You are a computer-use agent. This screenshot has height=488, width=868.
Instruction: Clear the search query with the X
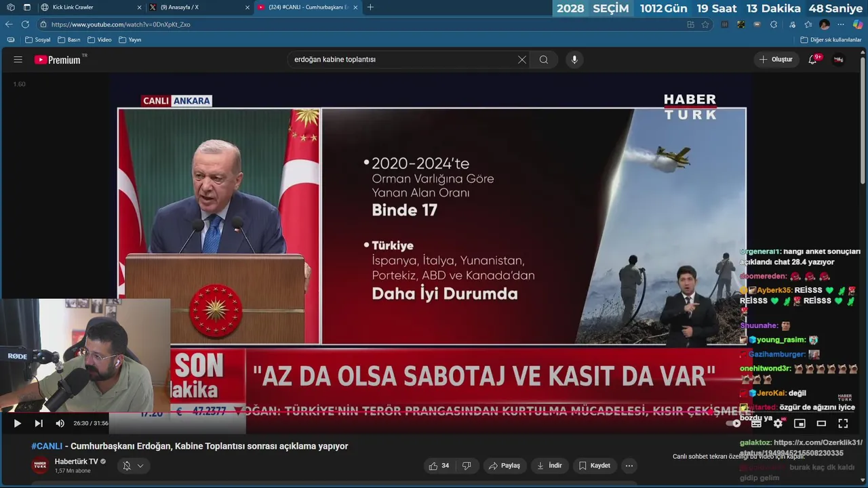click(522, 60)
